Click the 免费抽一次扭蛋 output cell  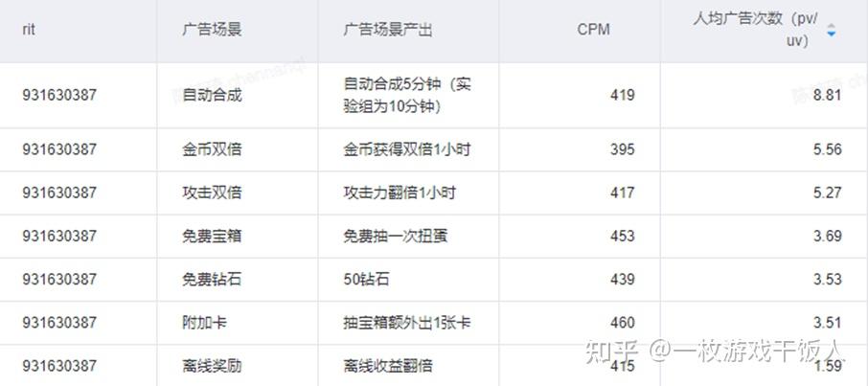pos(396,236)
